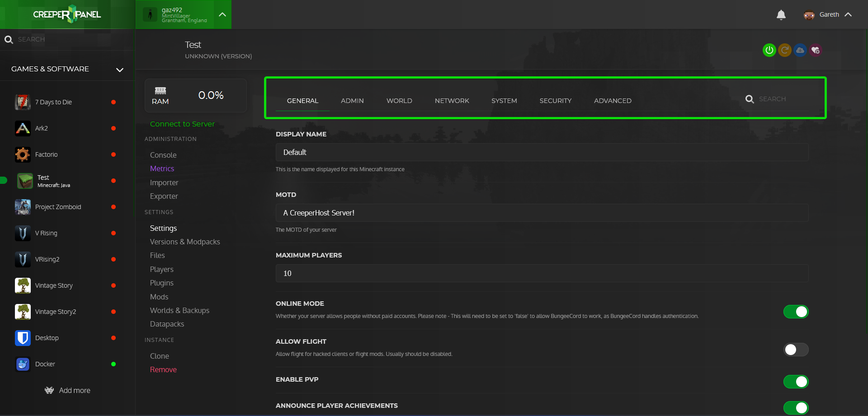Open the Datapacks page
Viewport: 868px width, 416px height.
(x=167, y=324)
